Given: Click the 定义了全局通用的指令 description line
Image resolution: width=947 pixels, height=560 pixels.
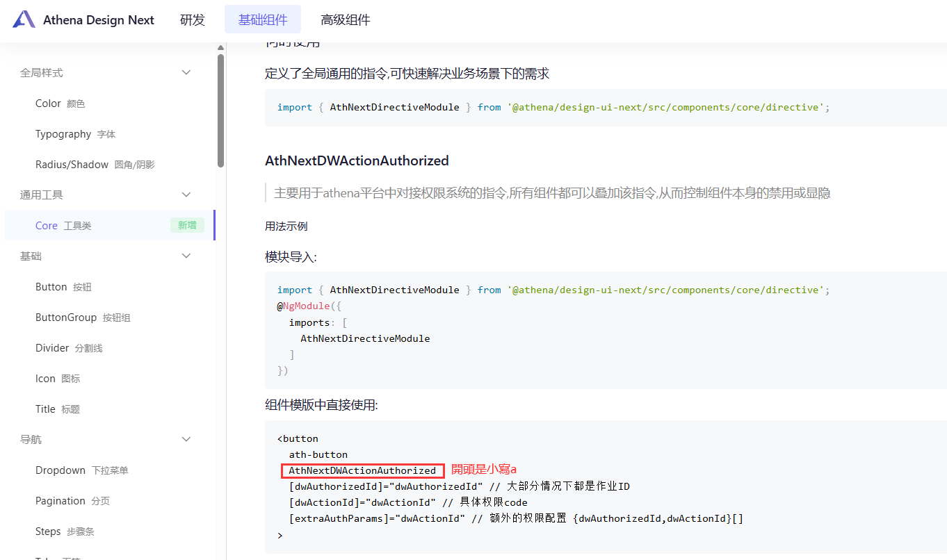Looking at the screenshot, I should (x=407, y=74).
